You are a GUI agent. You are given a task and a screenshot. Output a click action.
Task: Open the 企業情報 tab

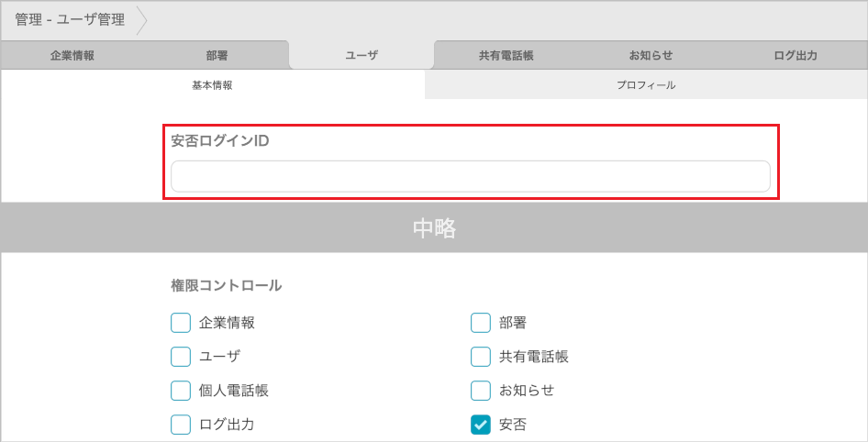click(x=72, y=55)
